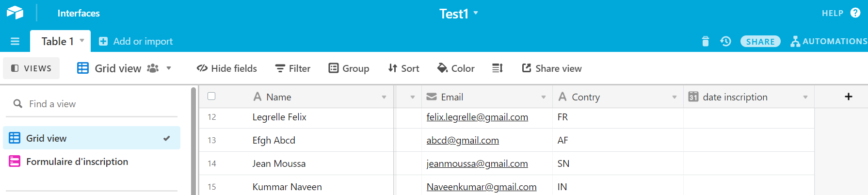Click Share view
This screenshot has width=868, height=195.
click(x=552, y=68)
